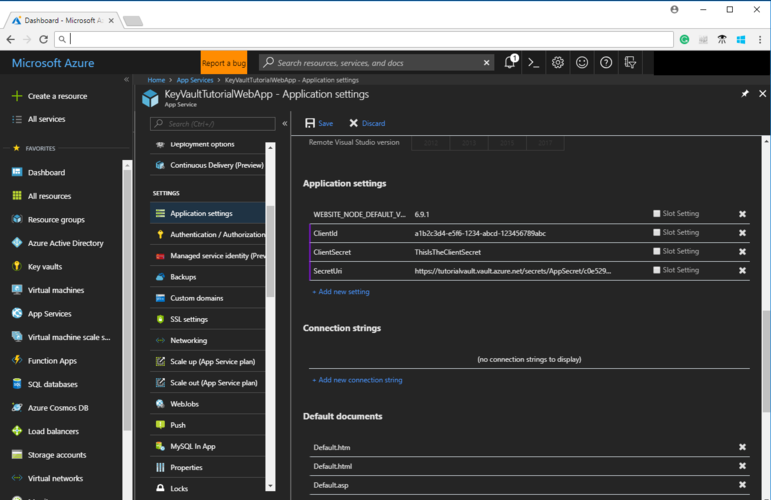Select Application settings menu item
771x500 pixels.
pos(208,213)
